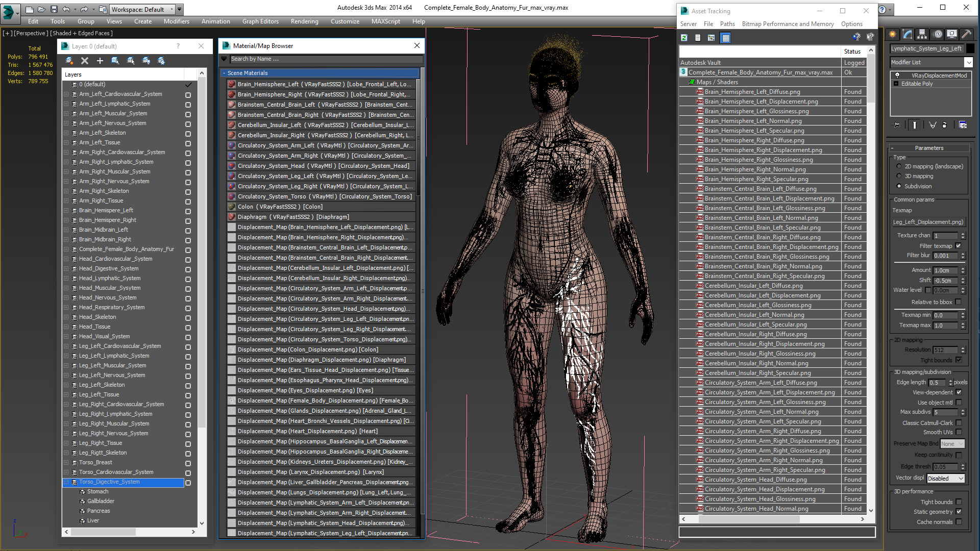The width and height of the screenshot is (980, 551).
Task: Toggle Relative to bbox checkbox
Action: point(959,302)
